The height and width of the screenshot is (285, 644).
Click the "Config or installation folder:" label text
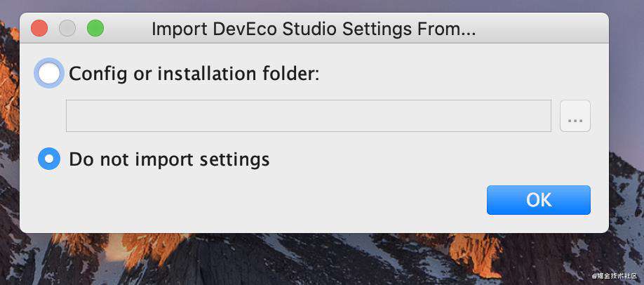[194, 74]
